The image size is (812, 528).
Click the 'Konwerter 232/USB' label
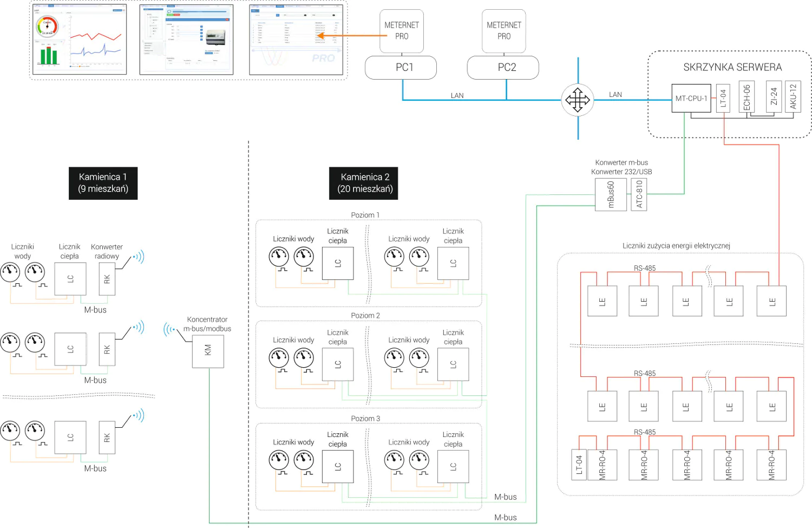pos(621,172)
